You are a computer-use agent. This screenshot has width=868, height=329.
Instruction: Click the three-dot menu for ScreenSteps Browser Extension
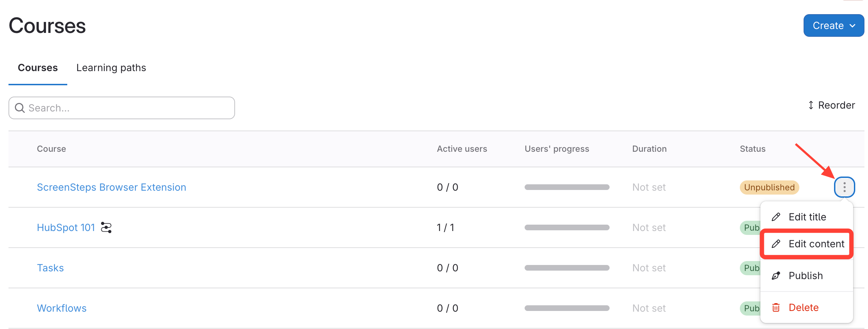(x=844, y=187)
